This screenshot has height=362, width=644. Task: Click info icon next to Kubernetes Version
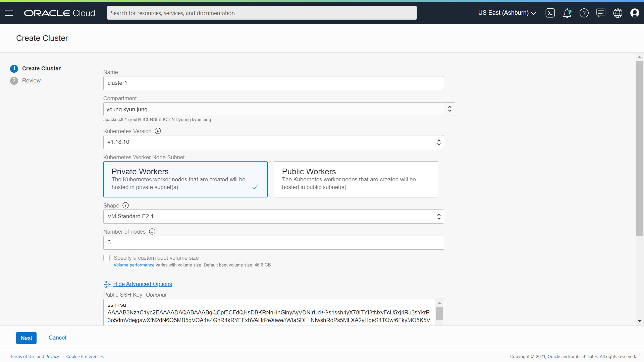pos(158,131)
